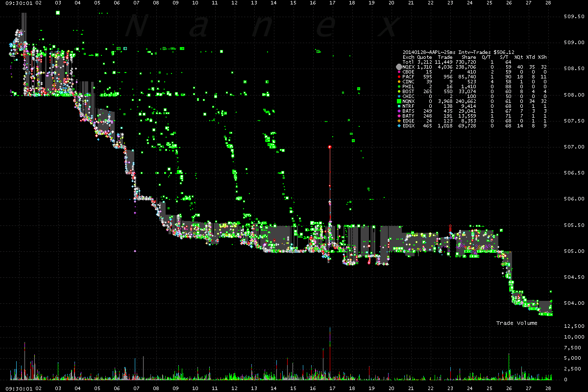The height and width of the screenshot is (392, 588).
Task: Click the gray NQEX legend circle
Action: tap(399, 67)
